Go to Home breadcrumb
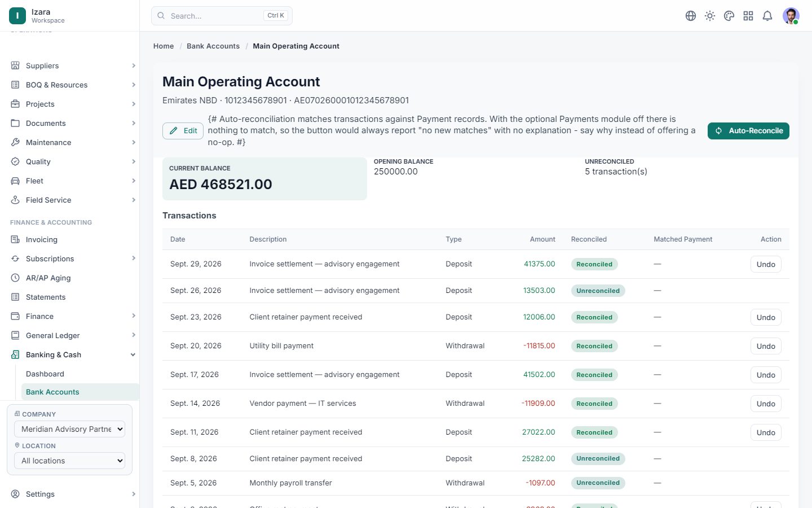Image resolution: width=812 pixels, height=508 pixels. (164, 46)
